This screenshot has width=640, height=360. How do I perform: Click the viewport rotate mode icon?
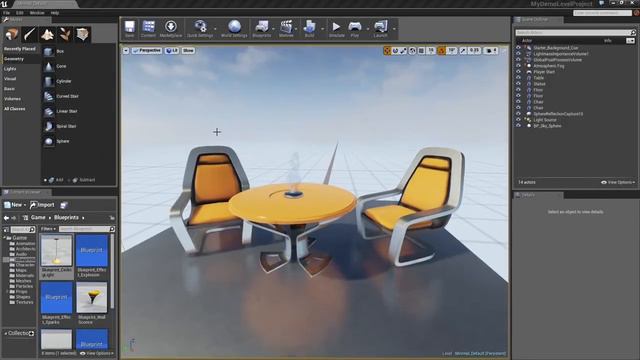click(395, 51)
